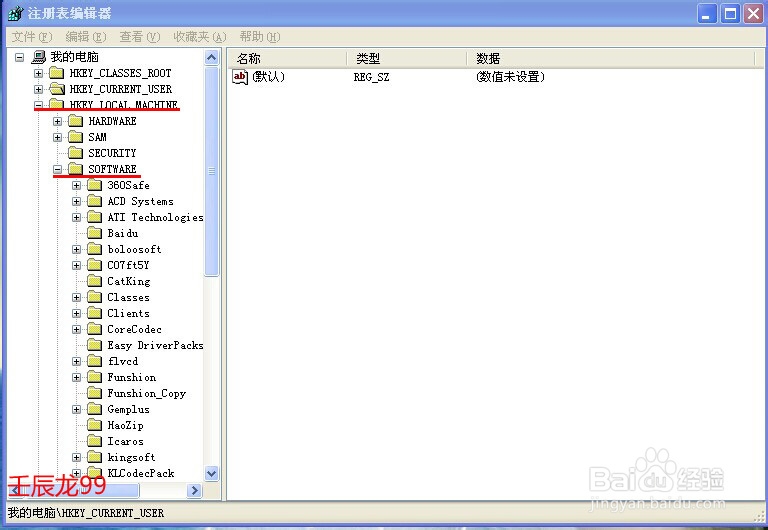Click the Icaros folder icon
Screen dimensions: 768x530
pyautogui.click(x=95, y=441)
